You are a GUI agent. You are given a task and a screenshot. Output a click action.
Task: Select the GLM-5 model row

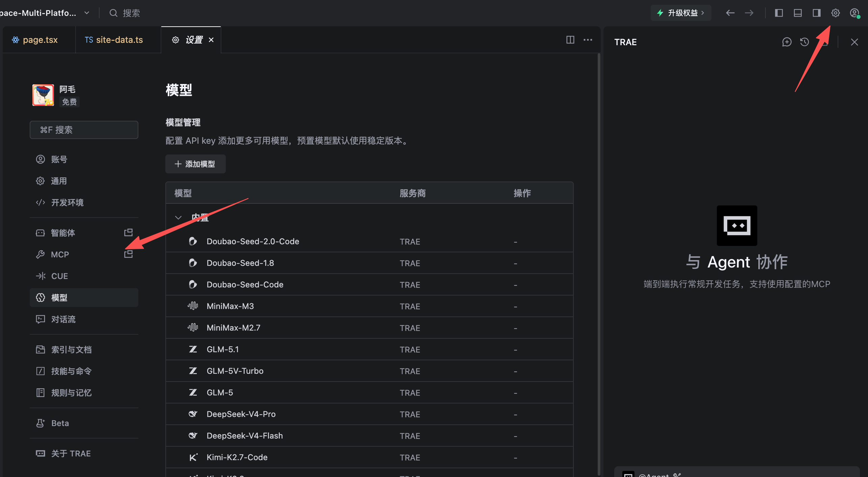pos(370,393)
